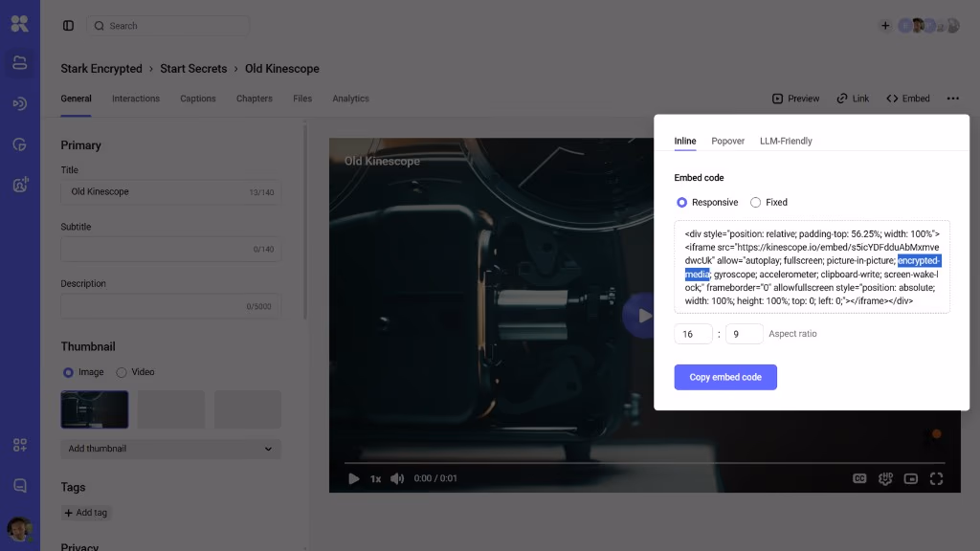Focus the Search field
The image size is (980, 551).
pyautogui.click(x=167, y=26)
